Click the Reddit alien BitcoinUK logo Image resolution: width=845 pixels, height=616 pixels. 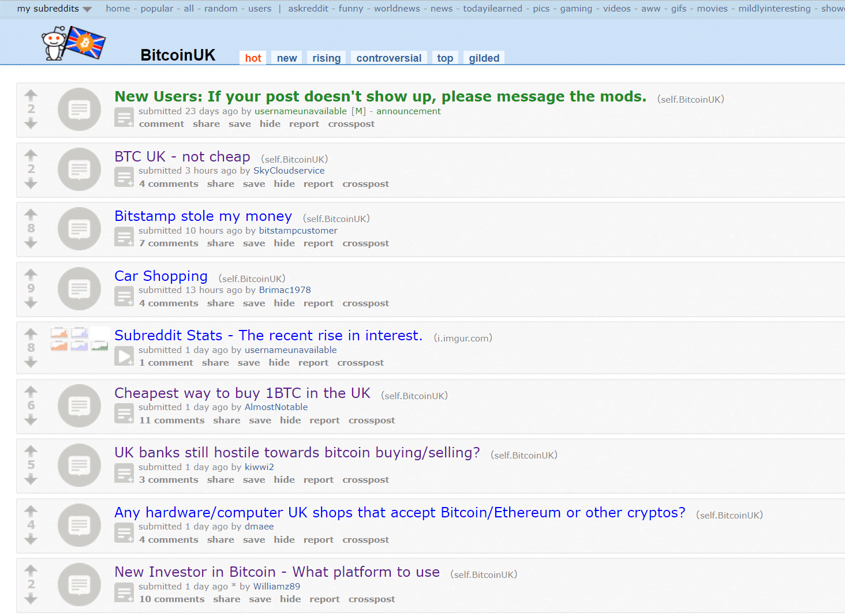[73, 43]
